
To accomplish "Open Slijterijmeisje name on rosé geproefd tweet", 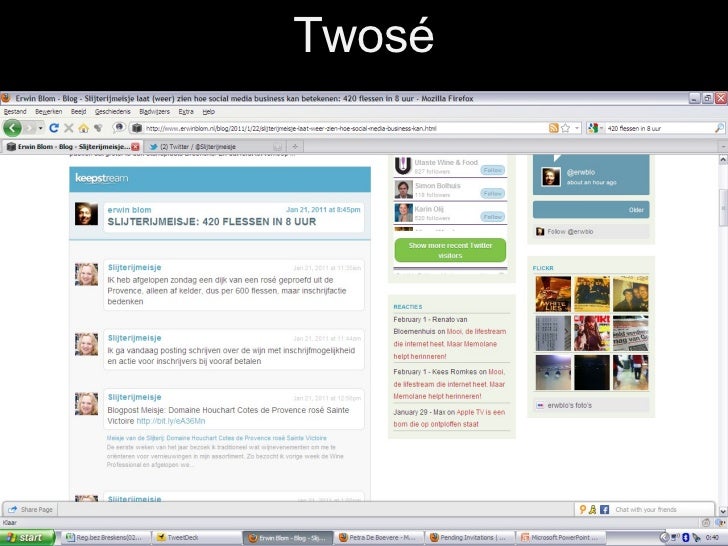I will pos(134,267).
